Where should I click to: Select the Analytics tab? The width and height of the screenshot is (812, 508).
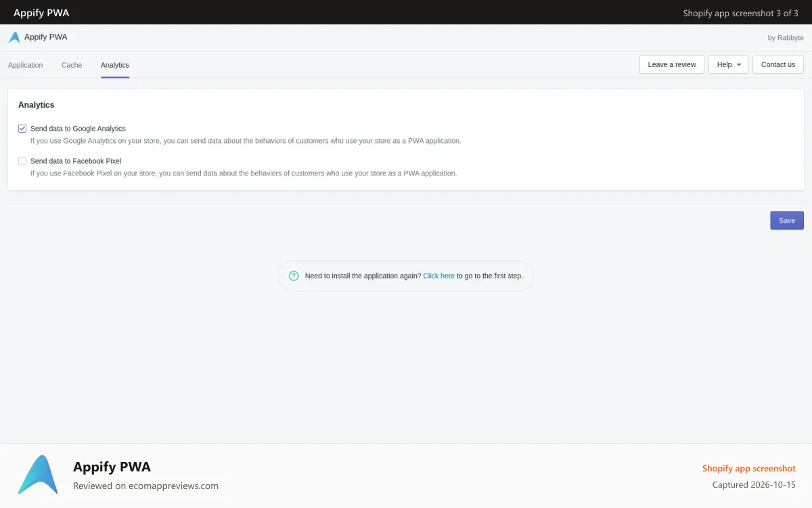(115, 65)
